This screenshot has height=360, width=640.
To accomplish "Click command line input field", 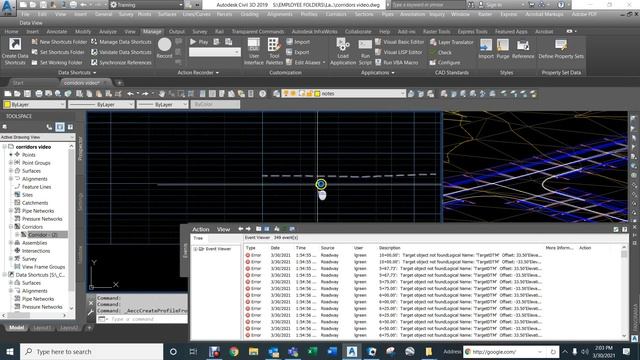I will coord(142,319).
